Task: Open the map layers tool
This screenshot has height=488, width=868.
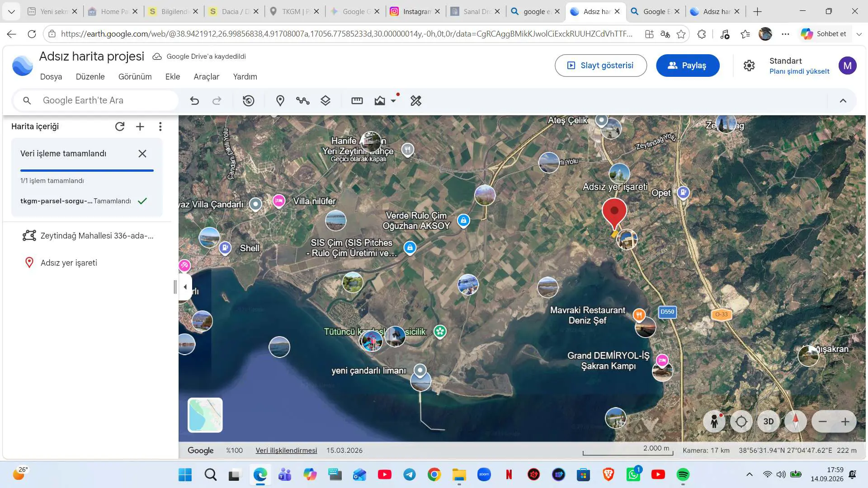Action: point(325,101)
